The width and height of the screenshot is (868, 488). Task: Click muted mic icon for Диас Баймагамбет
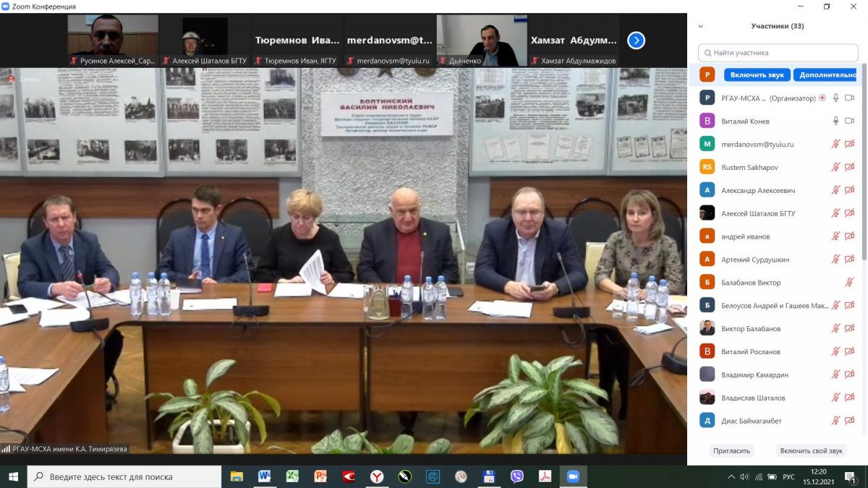(835, 421)
